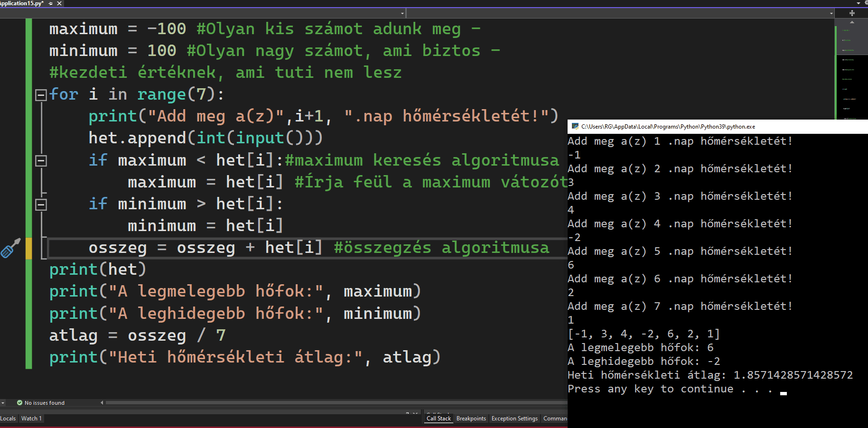The height and width of the screenshot is (428, 868).
Task: Click the python.exe console window icon
Action: (575, 126)
